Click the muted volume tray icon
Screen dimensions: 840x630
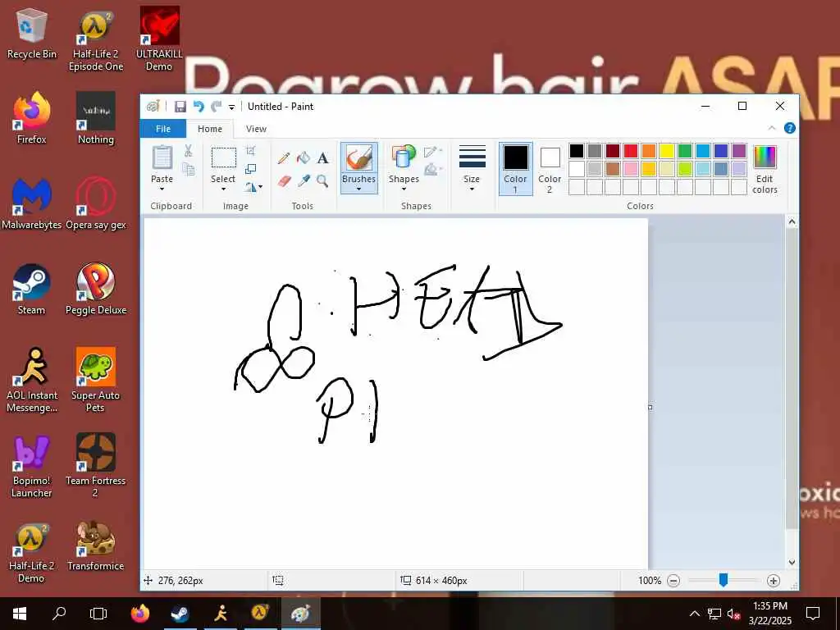734,614
